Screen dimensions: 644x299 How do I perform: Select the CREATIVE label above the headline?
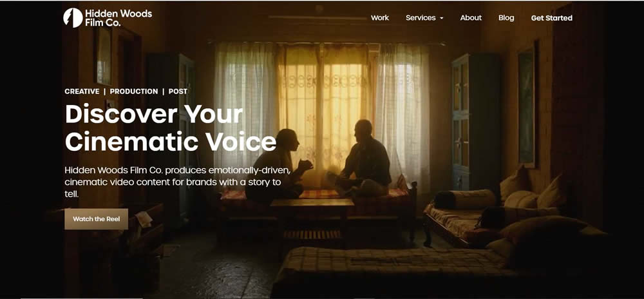click(82, 91)
